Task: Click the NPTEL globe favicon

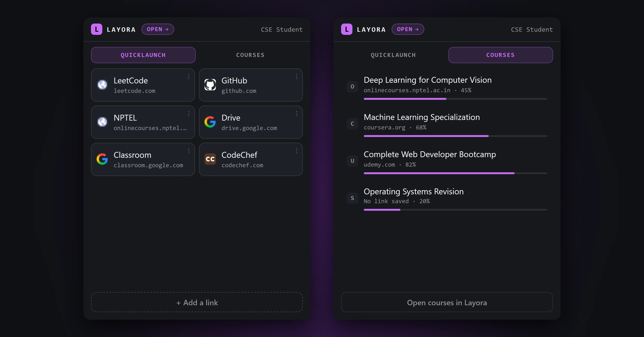Action: [x=102, y=122]
